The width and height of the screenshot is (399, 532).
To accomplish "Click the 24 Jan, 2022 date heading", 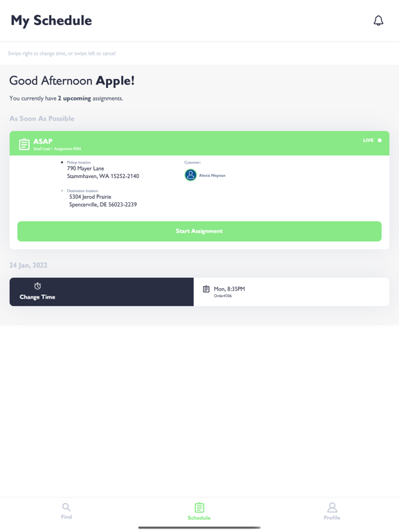I will (x=28, y=265).
